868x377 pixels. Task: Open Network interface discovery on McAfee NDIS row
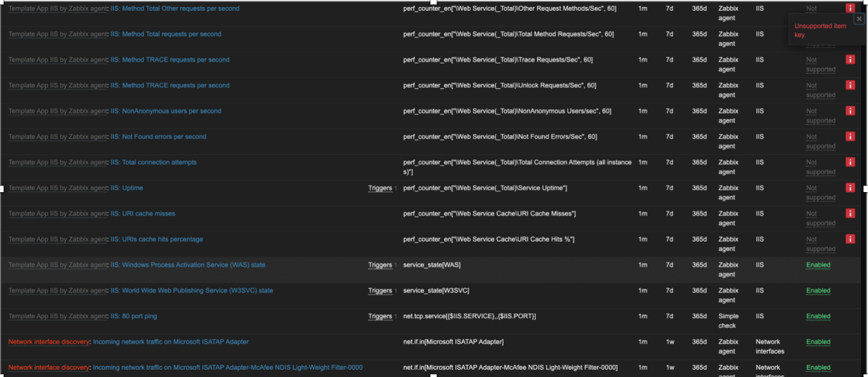(49, 368)
